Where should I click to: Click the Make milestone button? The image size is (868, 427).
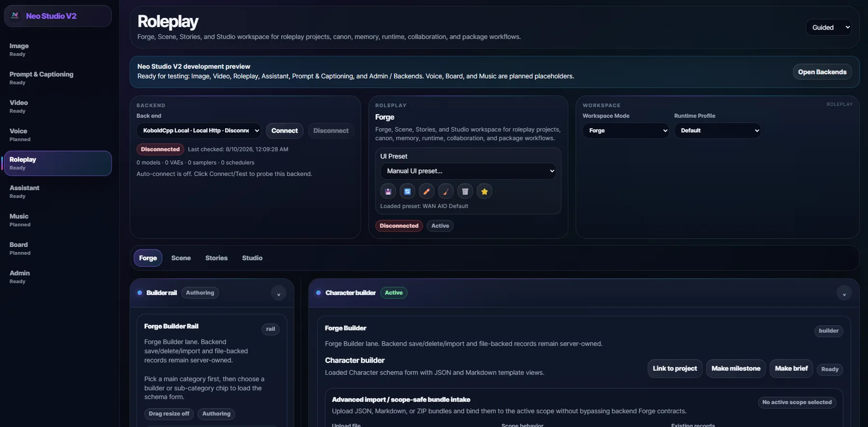pos(736,369)
